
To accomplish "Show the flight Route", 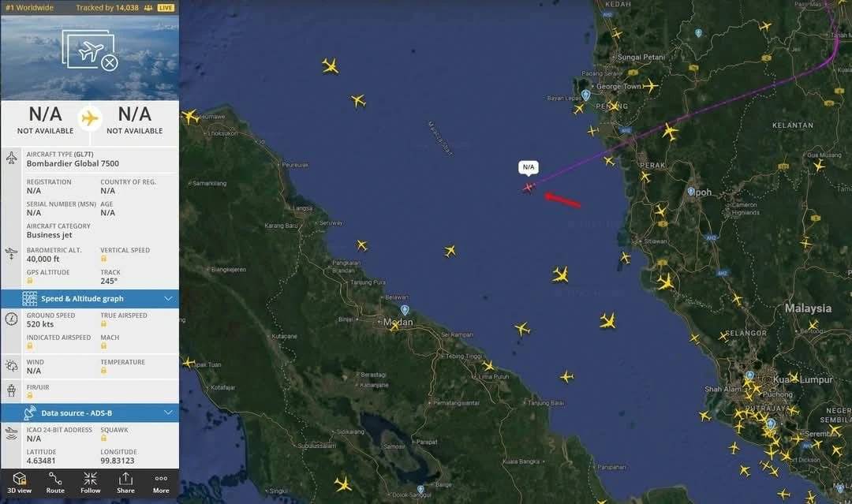I will pyautogui.click(x=55, y=483).
